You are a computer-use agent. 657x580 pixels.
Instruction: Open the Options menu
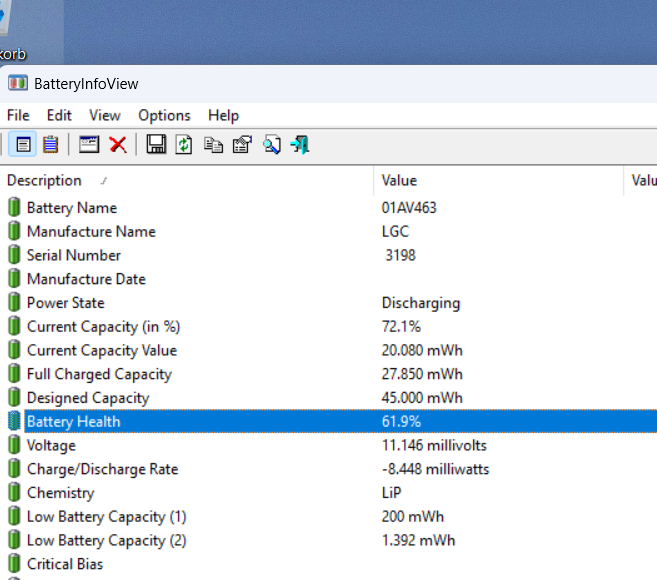tap(164, 115)
